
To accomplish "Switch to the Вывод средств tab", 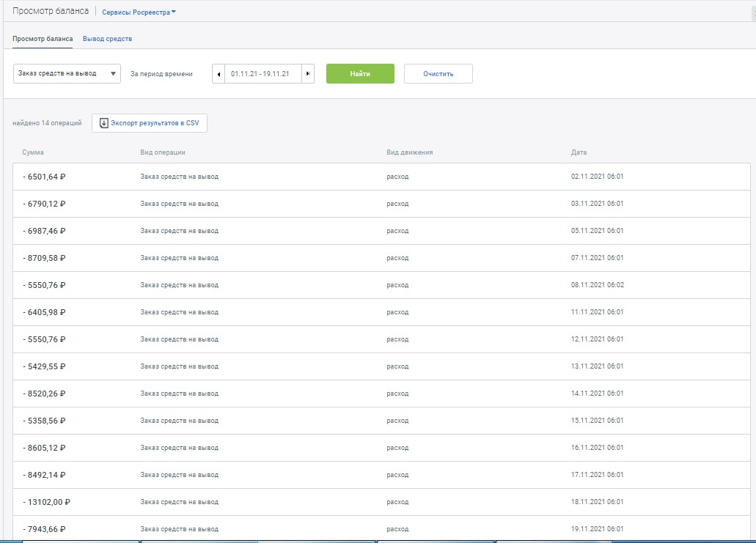I will [x=107, y=39].
